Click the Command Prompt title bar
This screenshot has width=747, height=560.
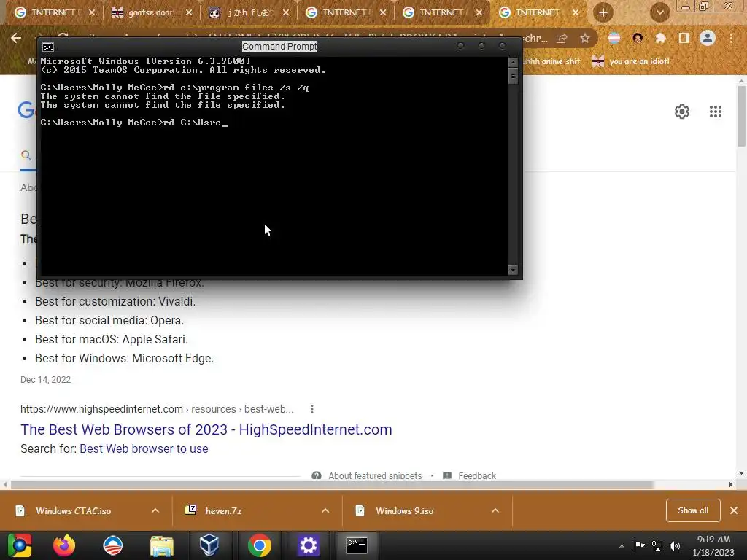[279, 46]
